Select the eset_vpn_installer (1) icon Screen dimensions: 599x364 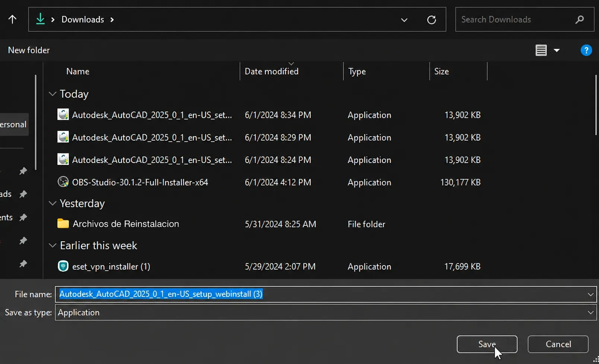(63, 266)
